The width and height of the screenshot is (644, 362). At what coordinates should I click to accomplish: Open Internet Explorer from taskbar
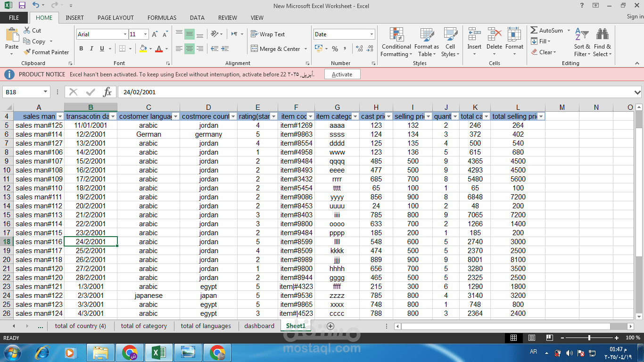pyautogui.click(x=41, y=352)
